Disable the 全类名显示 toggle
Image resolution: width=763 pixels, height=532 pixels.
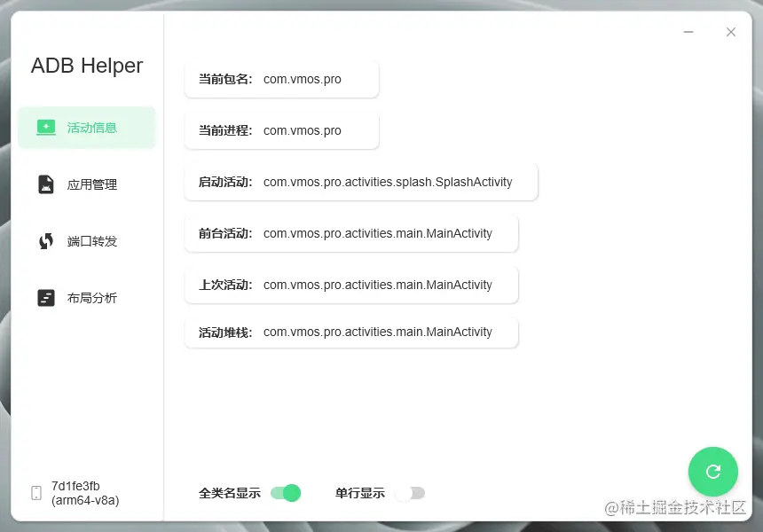coord(284,492)
